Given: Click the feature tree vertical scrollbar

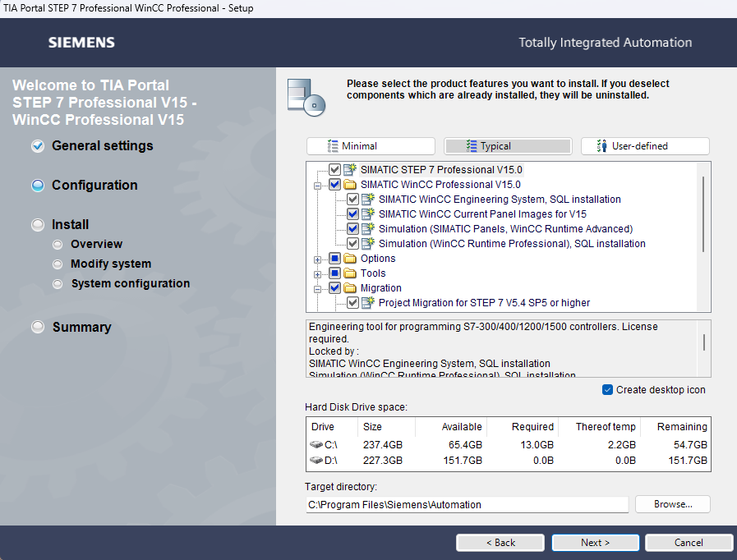Looking at the screenshot, I should pos(703,213).
